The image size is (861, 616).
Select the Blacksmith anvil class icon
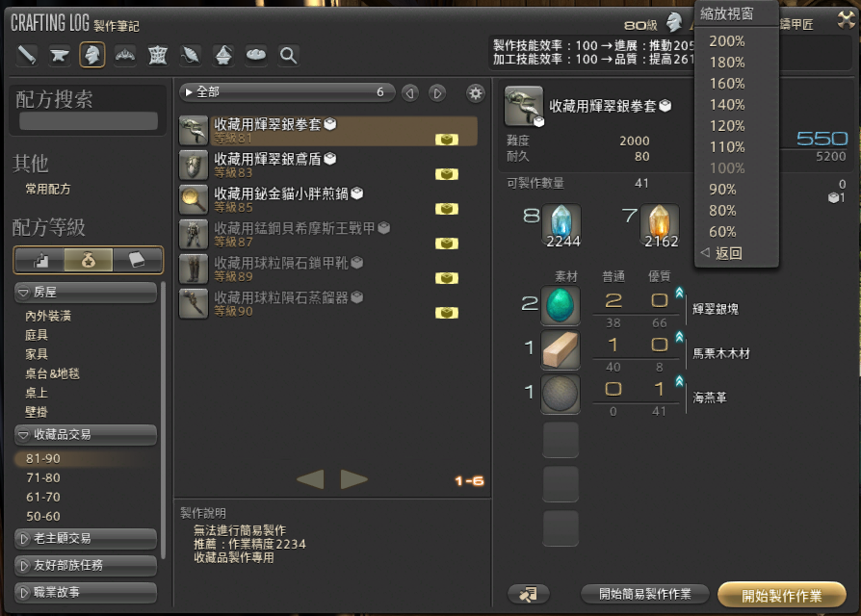[60, 55]
